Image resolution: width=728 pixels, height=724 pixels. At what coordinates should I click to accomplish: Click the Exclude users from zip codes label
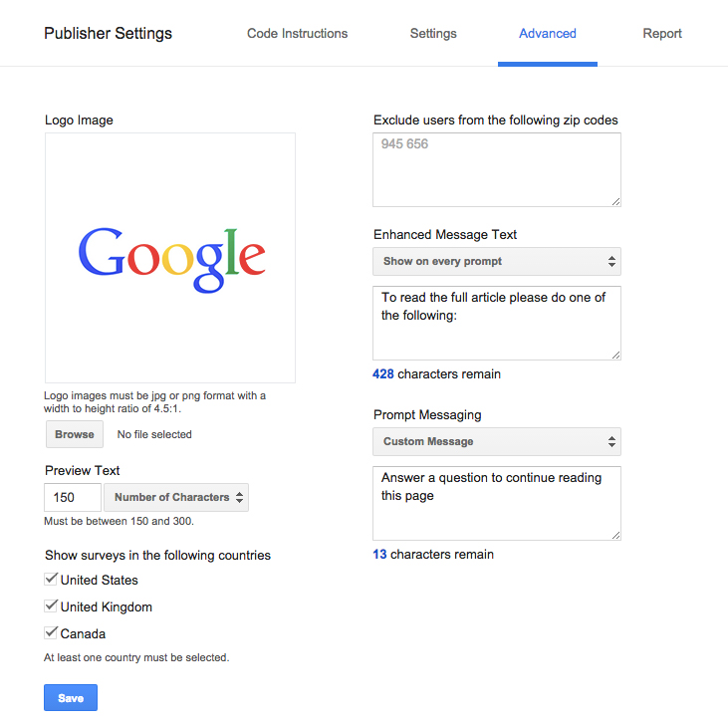click(x=495, y=121)
